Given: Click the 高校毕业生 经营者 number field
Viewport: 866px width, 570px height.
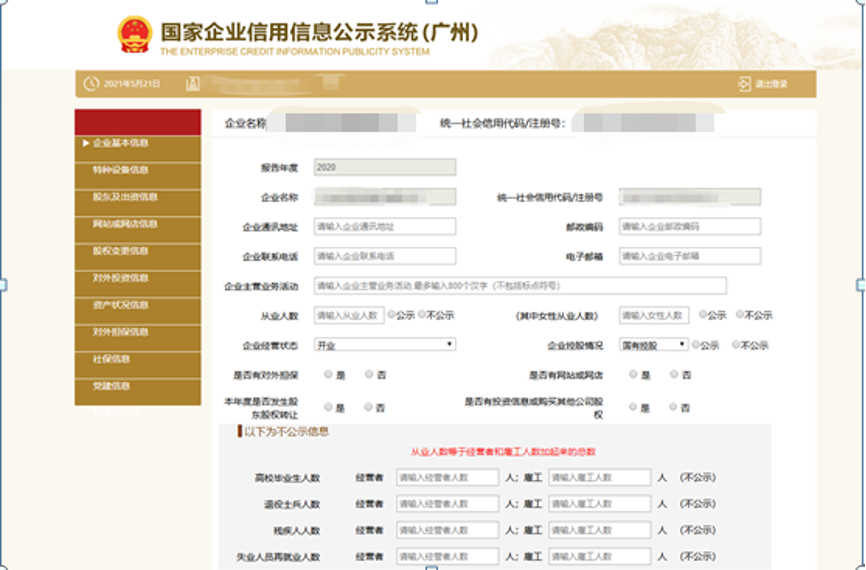Looking at the screenshot, I should 447,478.
